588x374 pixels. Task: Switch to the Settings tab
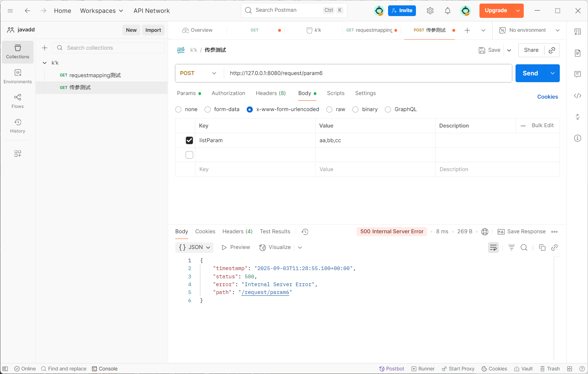tap(366, 93)
